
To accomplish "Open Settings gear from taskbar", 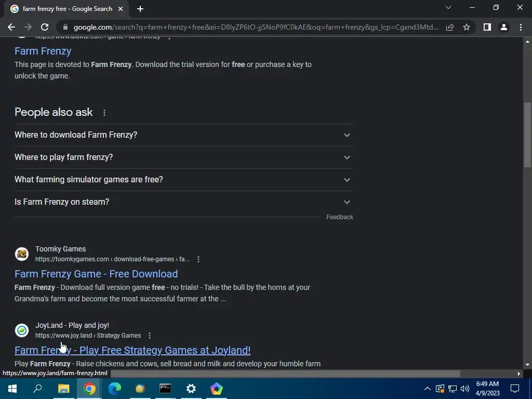I will click(x=191, y=389).
